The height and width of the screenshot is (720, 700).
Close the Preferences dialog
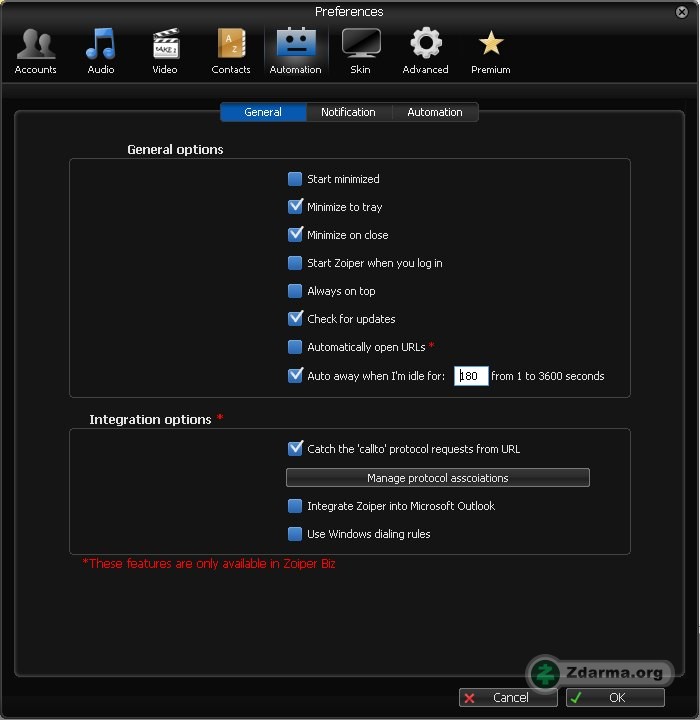[x=682, y=11]
